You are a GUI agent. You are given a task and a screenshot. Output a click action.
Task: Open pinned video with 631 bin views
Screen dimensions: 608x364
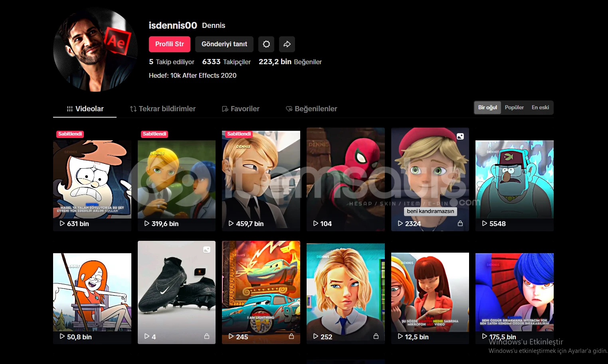pyautogui.click(x=92, y=179)
